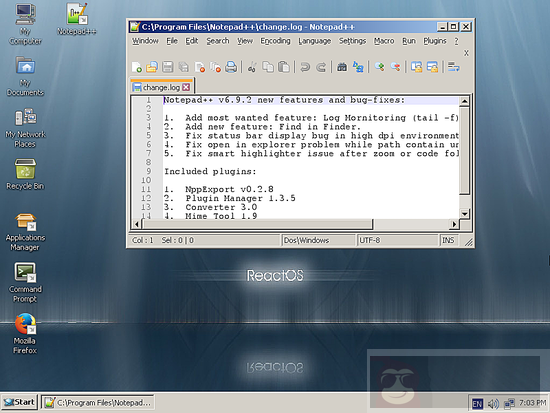Click the Start button

click(x=19, y=402)
